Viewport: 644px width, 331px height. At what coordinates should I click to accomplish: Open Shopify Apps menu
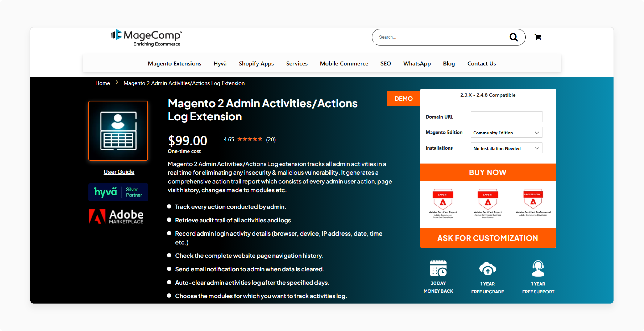click(256, 64)
